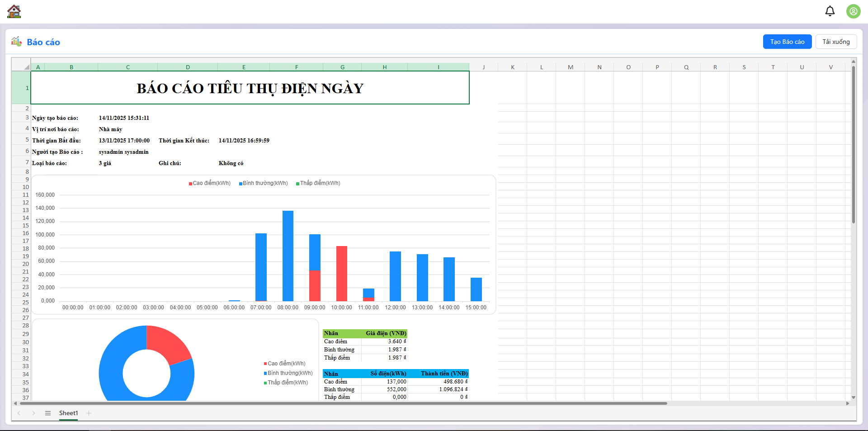868x431 pixels.
Task: Click the next sheet arrow
Action: (x=33, y=413)
